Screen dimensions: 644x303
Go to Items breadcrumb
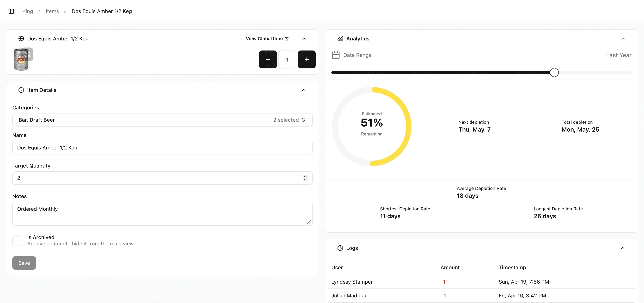click(52, 11)
